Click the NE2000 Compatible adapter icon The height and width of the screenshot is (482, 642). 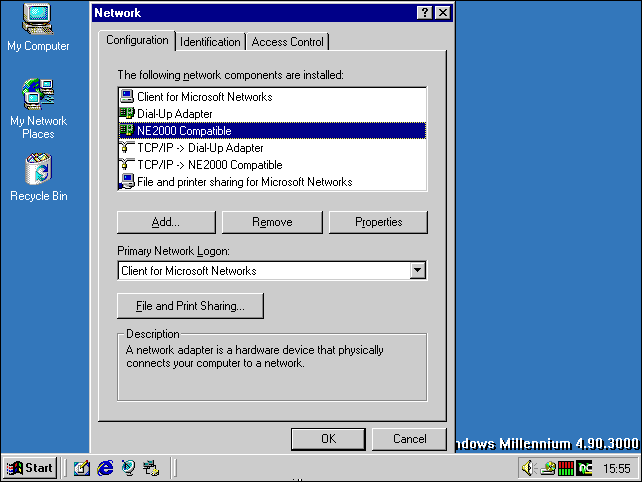(127, 130)
